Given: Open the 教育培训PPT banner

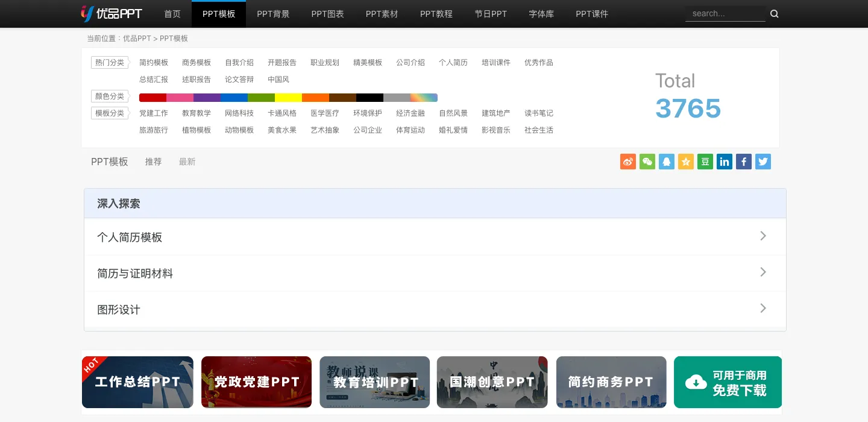Looking at the screenshot, I should (374, 382).
